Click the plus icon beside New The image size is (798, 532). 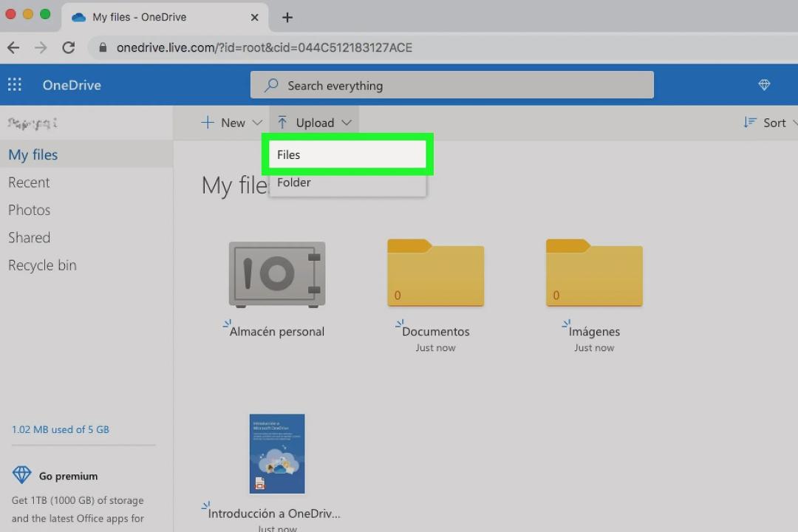click(207, 122)
